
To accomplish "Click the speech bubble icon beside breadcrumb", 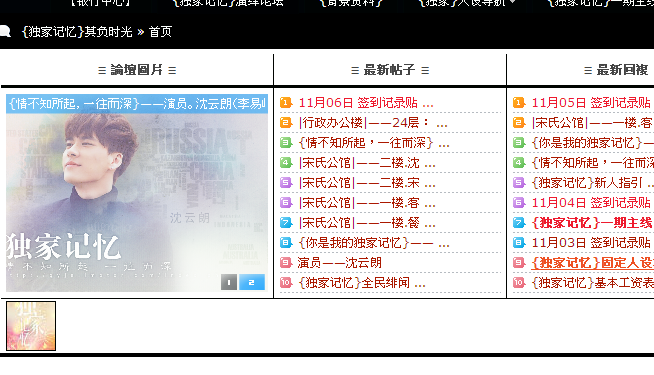I will click(5, 31).
